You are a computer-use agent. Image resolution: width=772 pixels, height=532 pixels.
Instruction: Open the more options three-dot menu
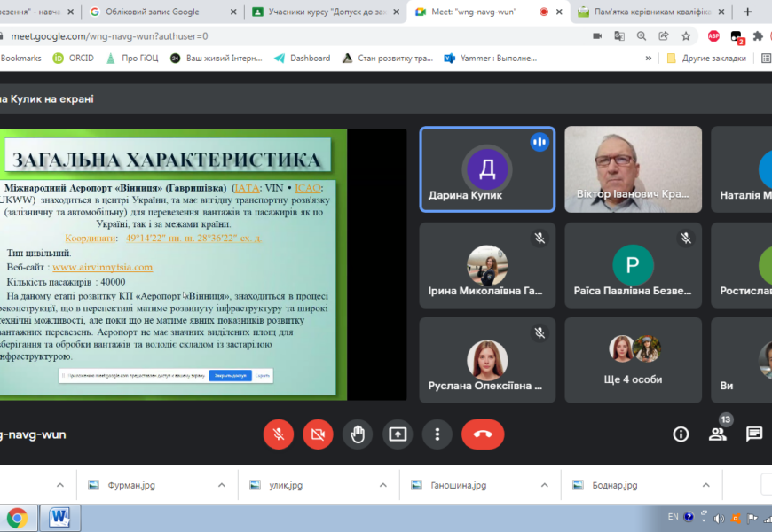coord(437,434)
